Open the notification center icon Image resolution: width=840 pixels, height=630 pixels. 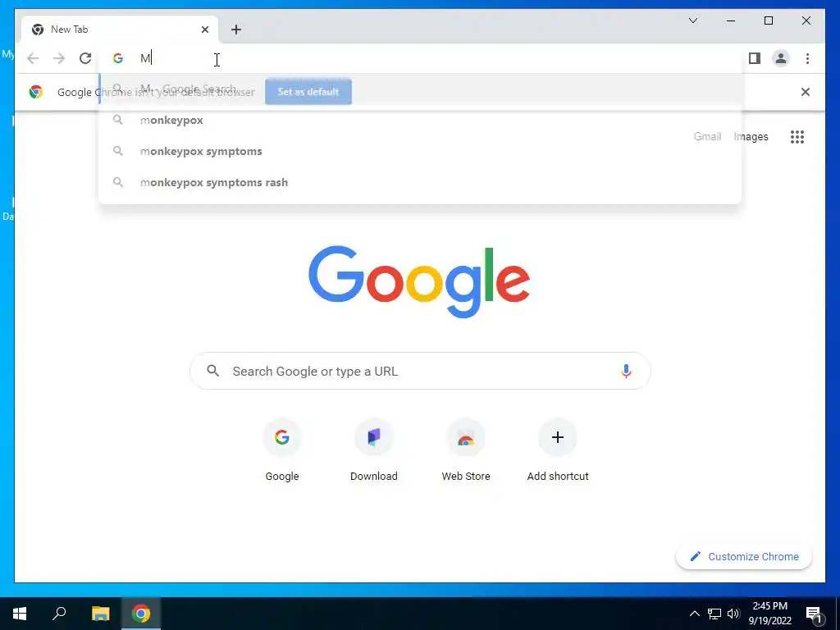[x=815, y=614]
